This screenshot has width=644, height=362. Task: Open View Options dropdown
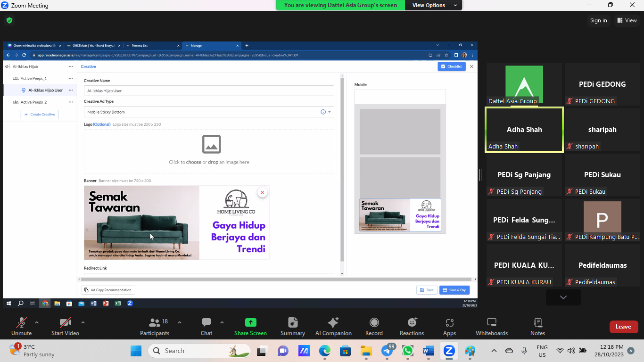coord(435,5)
